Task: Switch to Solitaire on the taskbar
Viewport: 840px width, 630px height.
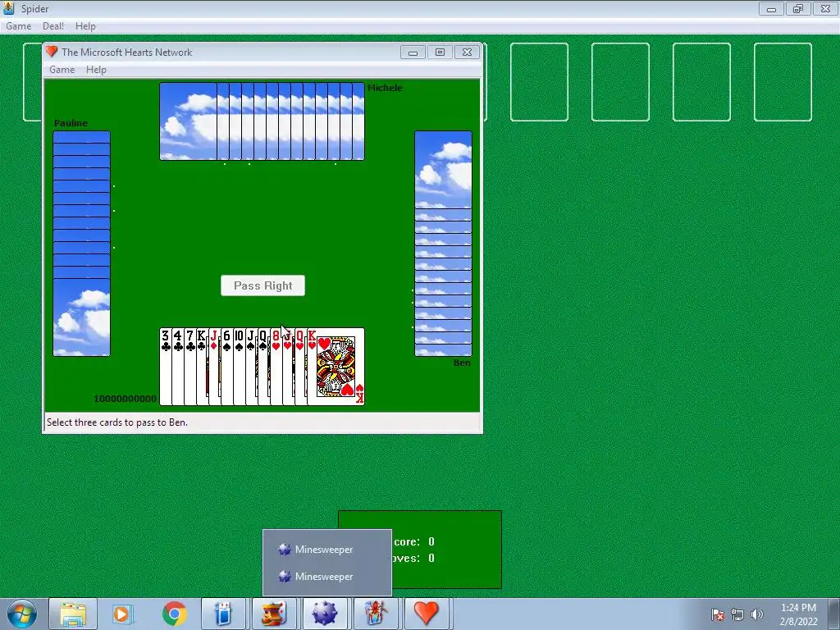Action: [223, 614]
